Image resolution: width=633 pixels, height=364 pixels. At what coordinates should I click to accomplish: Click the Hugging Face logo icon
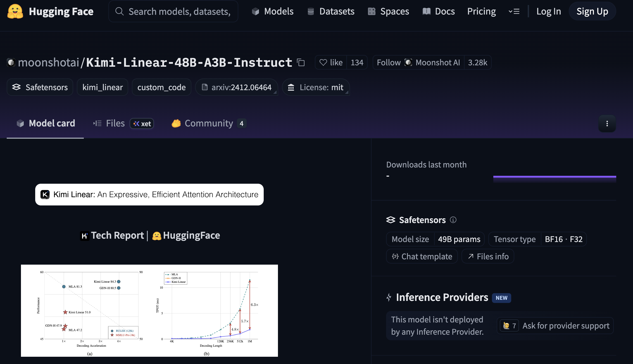15,11
